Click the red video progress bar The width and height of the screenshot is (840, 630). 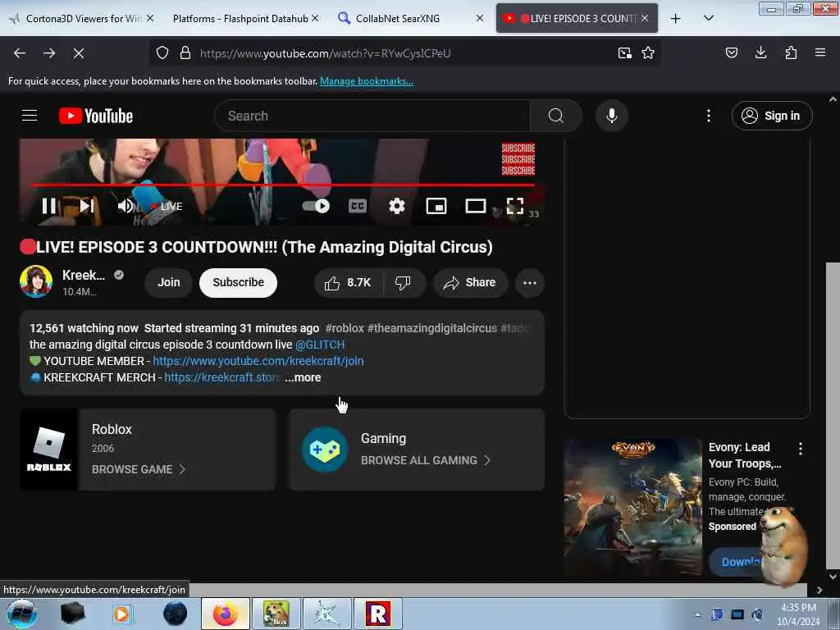(282, 185)
